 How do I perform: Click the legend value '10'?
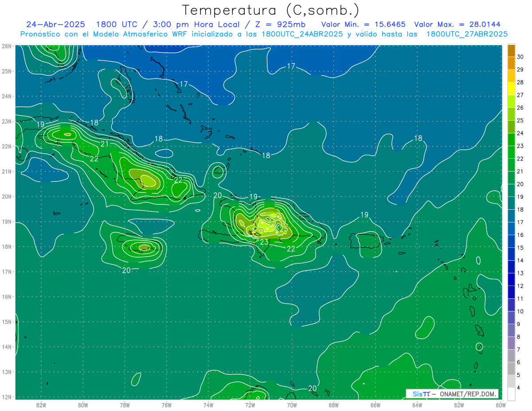point(520,311)
